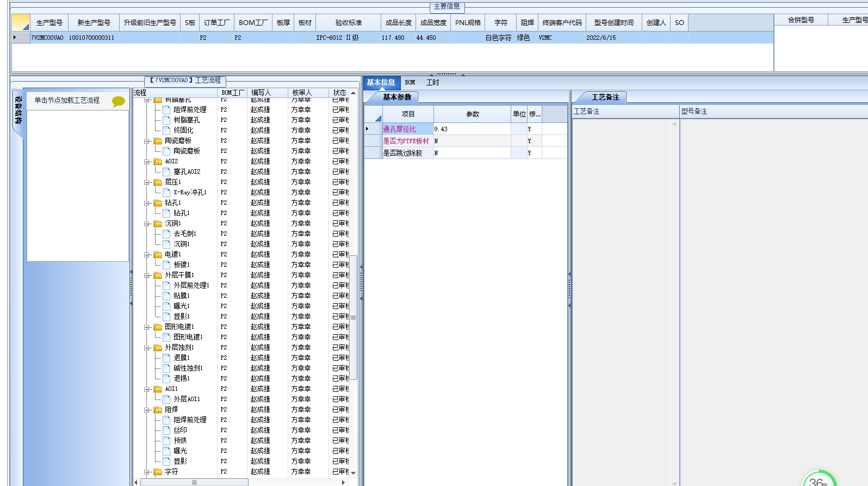Open the 设置结构 vertical side tab

pyautogui.click(x=18, y=110)
